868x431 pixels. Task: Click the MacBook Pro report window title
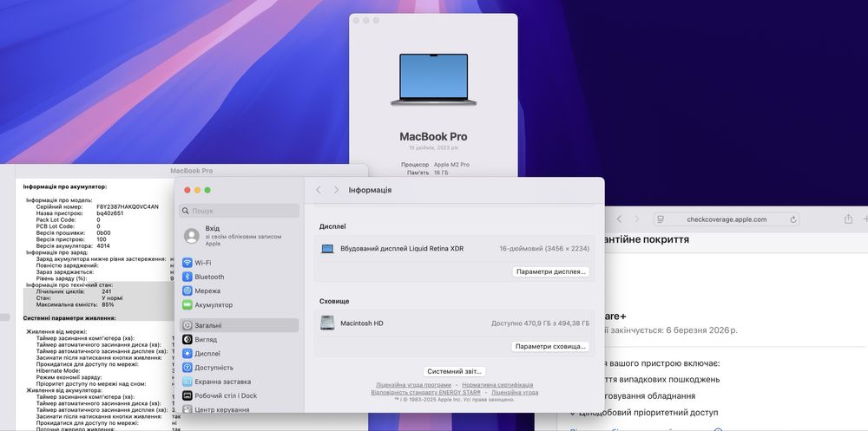click(192, 171)
